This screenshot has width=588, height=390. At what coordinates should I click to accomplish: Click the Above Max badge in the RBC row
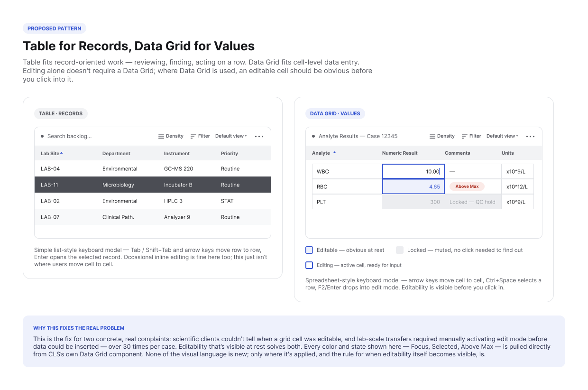point(467,186)
